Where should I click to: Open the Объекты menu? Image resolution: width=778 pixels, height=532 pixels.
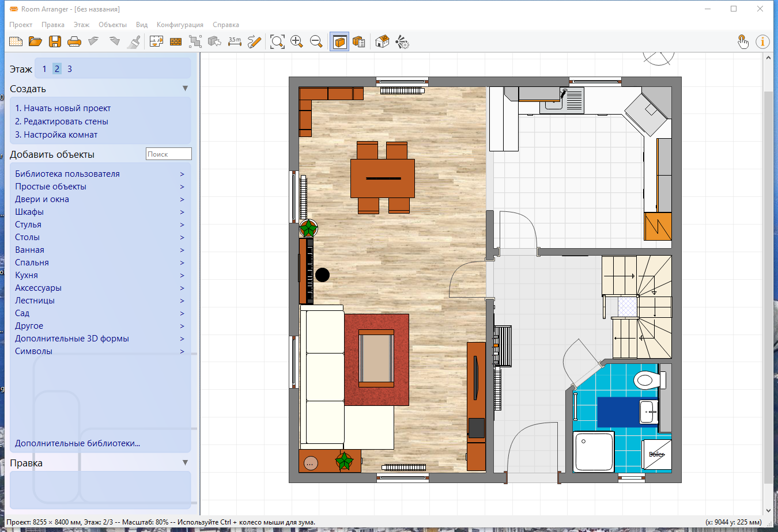click(112, 25)
